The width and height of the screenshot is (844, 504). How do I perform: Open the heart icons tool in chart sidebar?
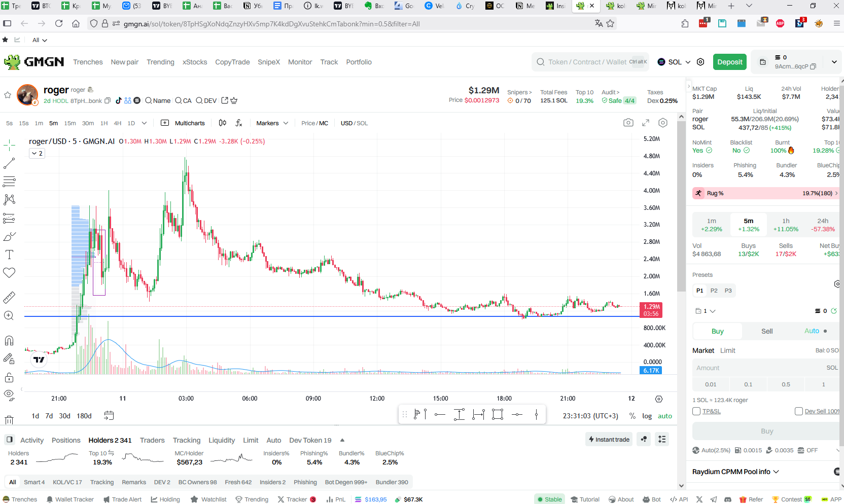point(9,273)
